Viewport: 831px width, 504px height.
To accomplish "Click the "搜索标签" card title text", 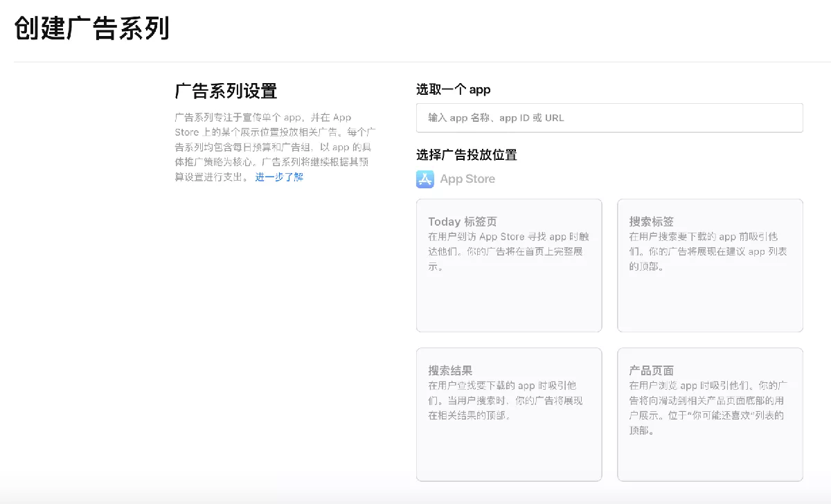I will tap(651, 222).
